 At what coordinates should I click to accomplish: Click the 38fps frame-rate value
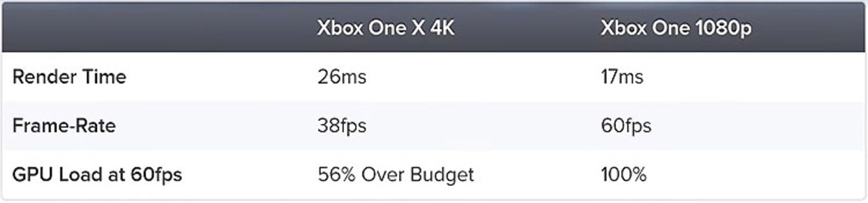[342, 126]
